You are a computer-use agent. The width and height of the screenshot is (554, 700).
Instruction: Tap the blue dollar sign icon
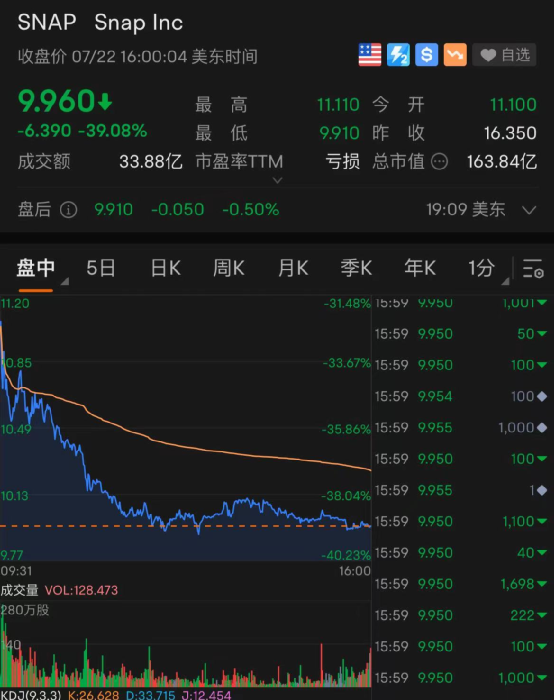click(426, 55)
